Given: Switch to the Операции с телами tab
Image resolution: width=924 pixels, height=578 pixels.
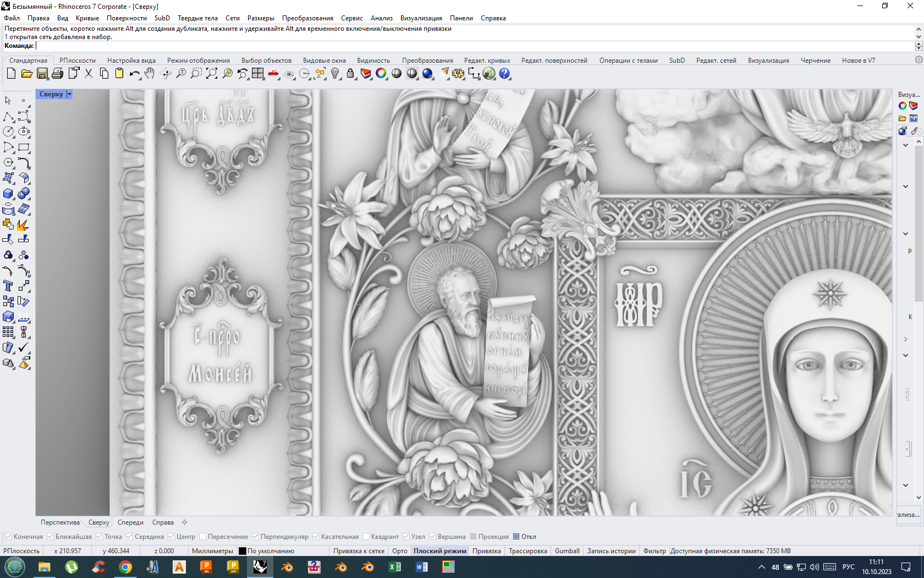Looking at the screenshot, I should tap(628, 61).
